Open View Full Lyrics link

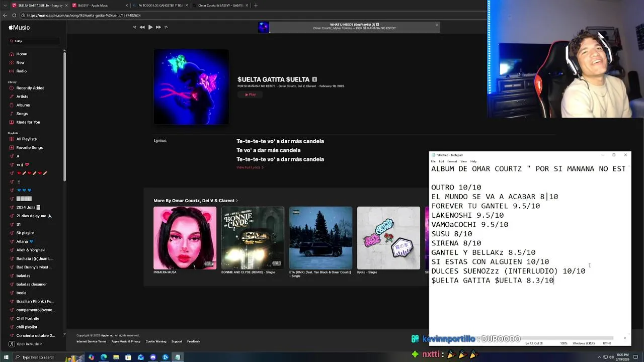(x=250, y=167)
